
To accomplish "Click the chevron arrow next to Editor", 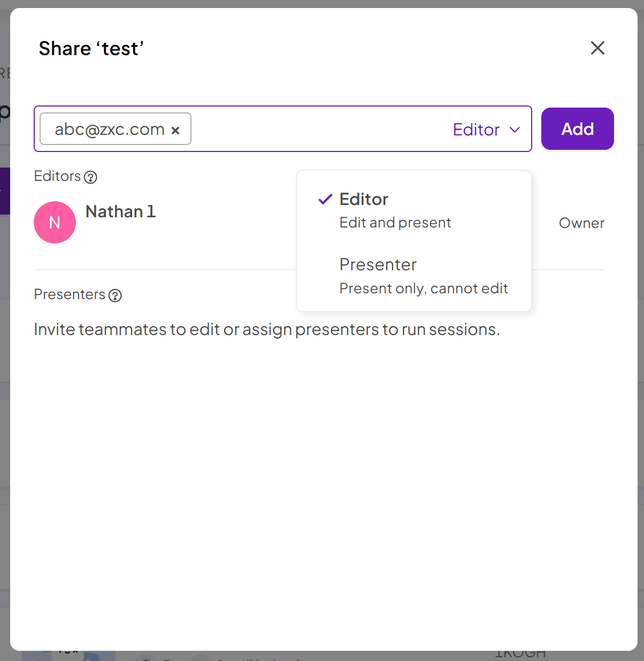I will click(x=515, y=130).
